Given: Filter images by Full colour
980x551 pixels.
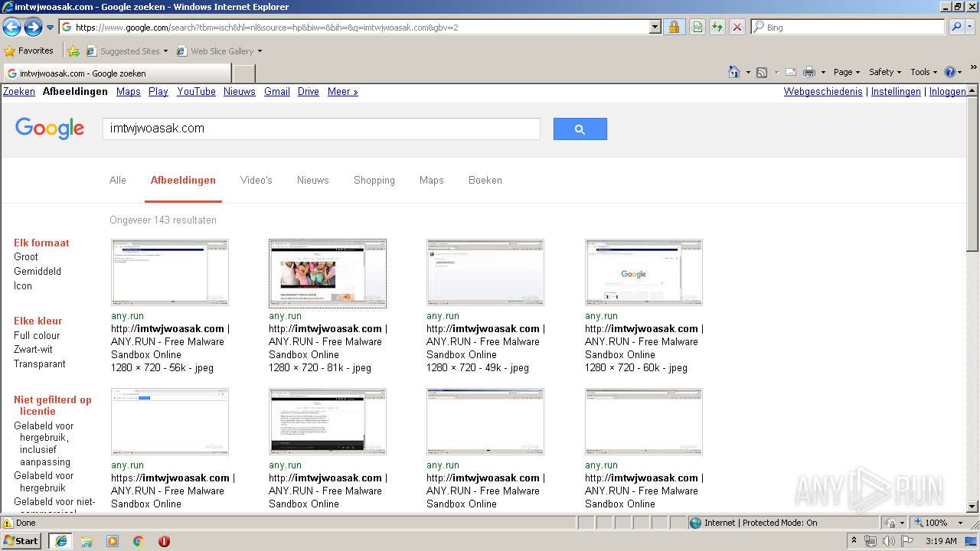Looking at the screenshot, I should coord(37,336).
